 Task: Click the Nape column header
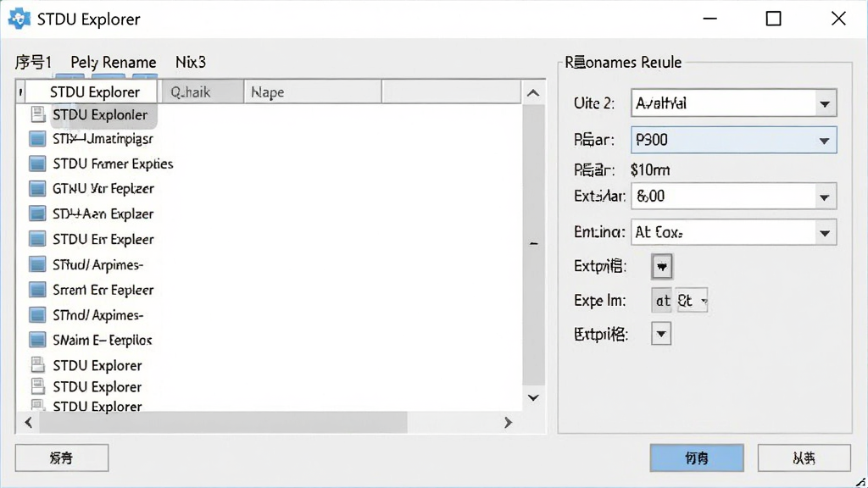point(312,91)
